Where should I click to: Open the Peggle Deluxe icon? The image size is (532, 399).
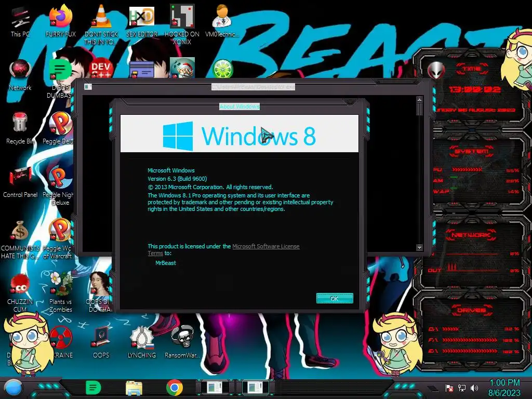click(x=58, y=128)
